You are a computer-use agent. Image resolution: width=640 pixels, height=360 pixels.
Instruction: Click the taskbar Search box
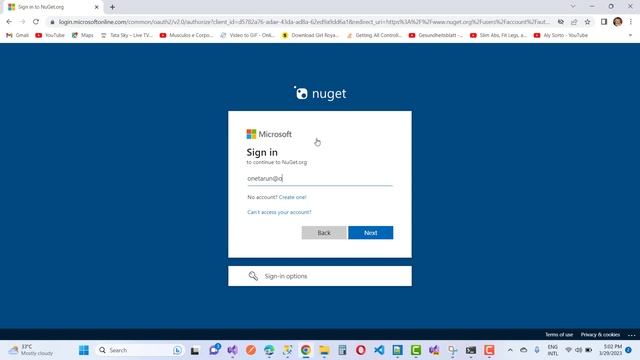pos(140,350)
